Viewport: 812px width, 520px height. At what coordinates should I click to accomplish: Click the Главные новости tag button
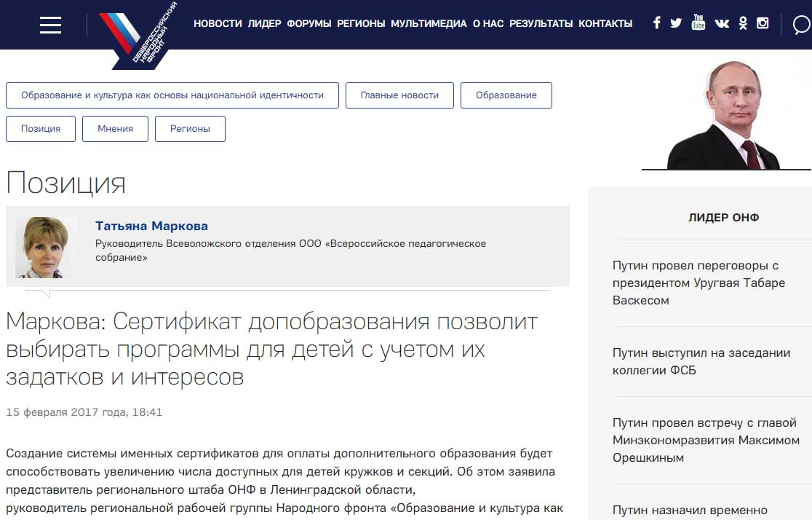[x=399, y=95]
